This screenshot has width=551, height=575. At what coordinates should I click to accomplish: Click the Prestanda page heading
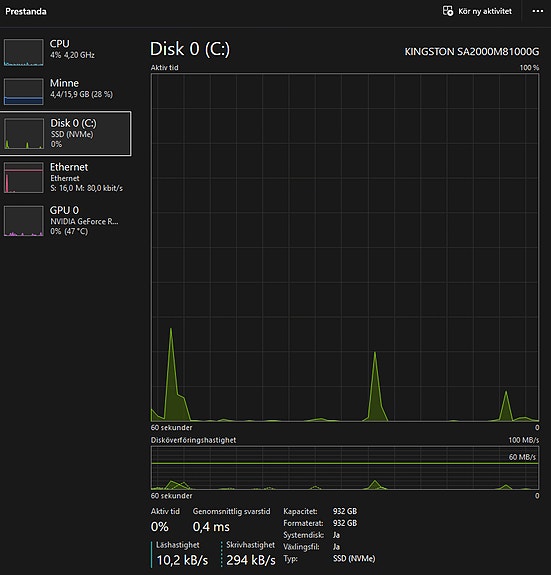[x=26, y=11]
